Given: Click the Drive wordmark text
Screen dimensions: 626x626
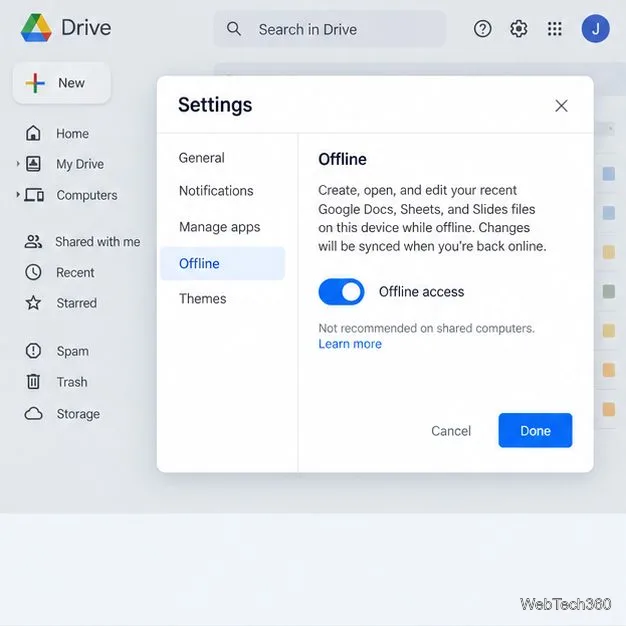Looking at the screenshot, I should pos(86,28).
